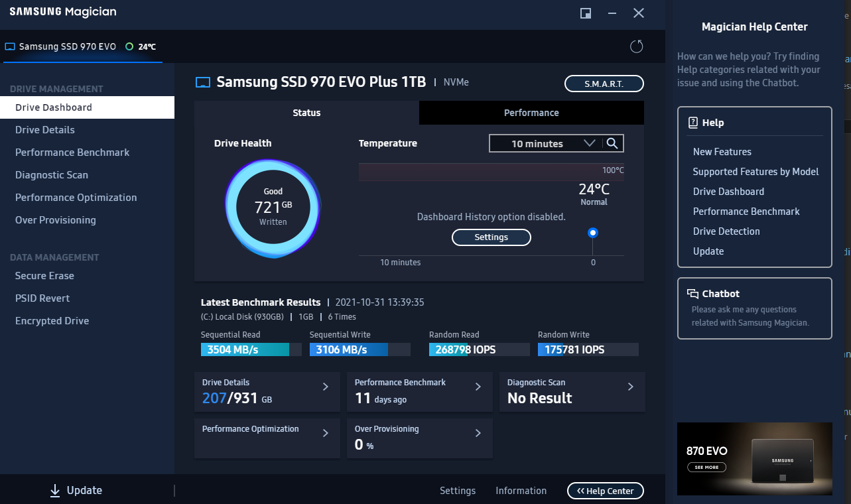Click the Sequential Read 3504 MB/s bar
The width and height of the screenshot is (851, 504).
point(251,349)
